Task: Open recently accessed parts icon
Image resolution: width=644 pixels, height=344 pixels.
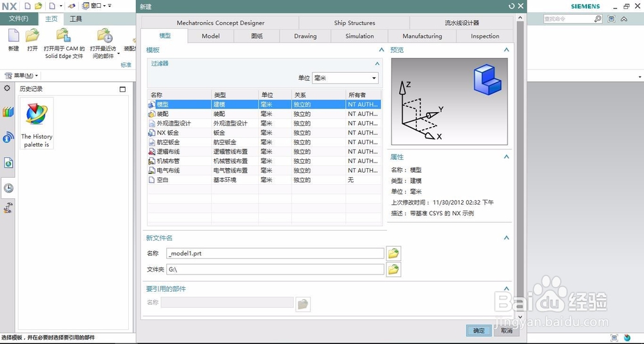Action: (x=105, y=36)
